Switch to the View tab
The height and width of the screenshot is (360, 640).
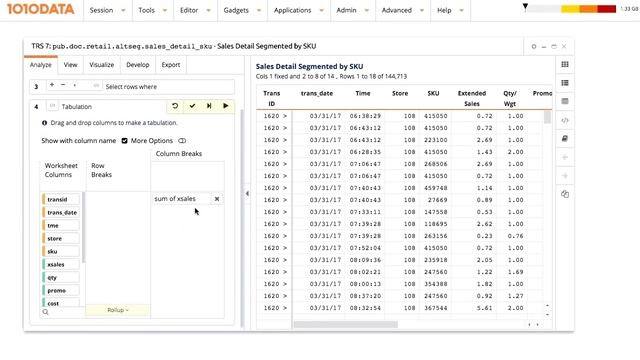tap(70, 65)
